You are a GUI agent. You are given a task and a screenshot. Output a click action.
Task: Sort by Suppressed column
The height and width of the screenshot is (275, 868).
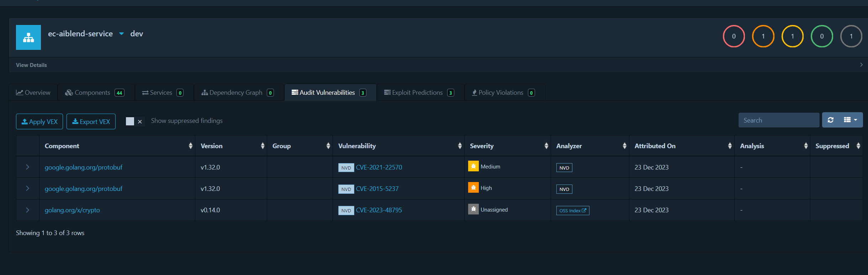(x=836, y=146)
